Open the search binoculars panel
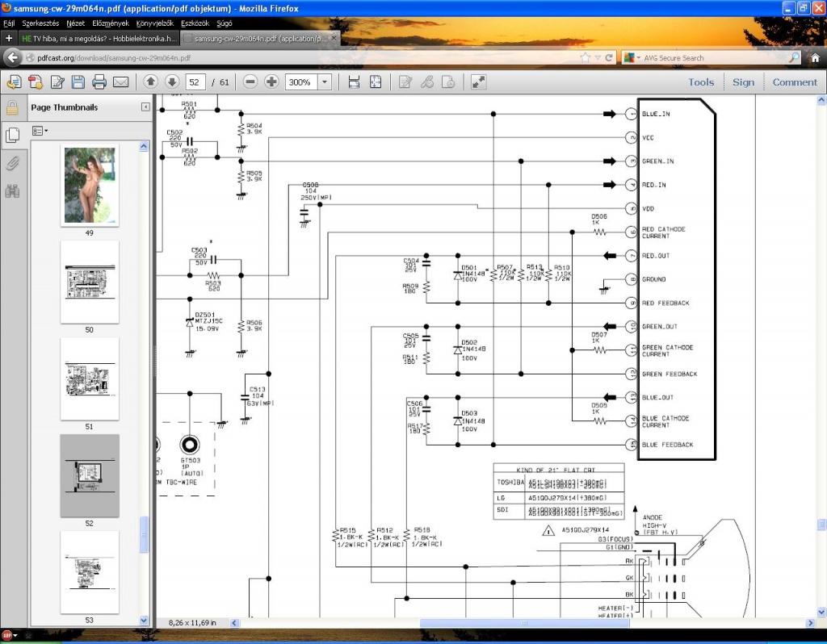The width and height of the screenshot is (827, 644). (x=12, y=190)
